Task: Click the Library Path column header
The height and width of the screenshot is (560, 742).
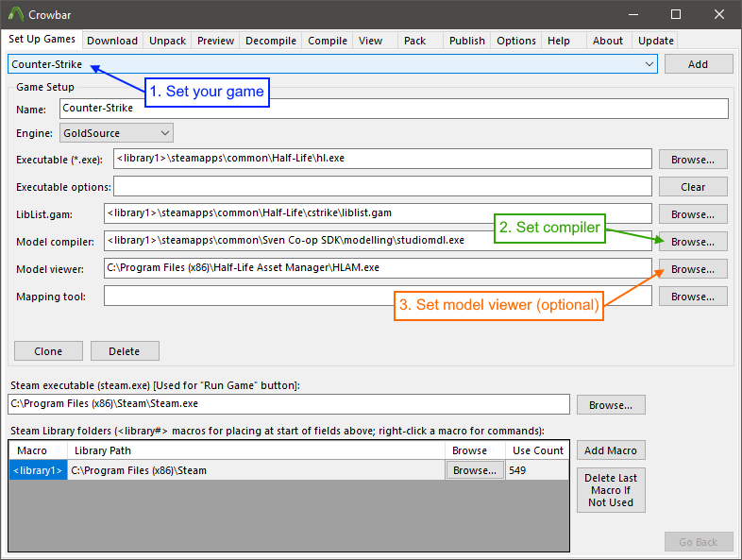Action: [x=256, y=450]
